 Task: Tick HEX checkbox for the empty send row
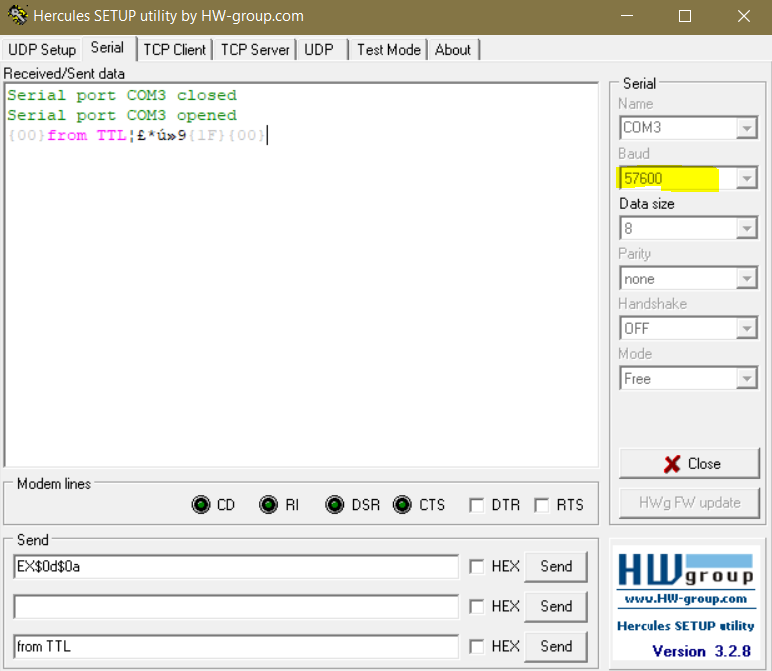pos(476,607)
